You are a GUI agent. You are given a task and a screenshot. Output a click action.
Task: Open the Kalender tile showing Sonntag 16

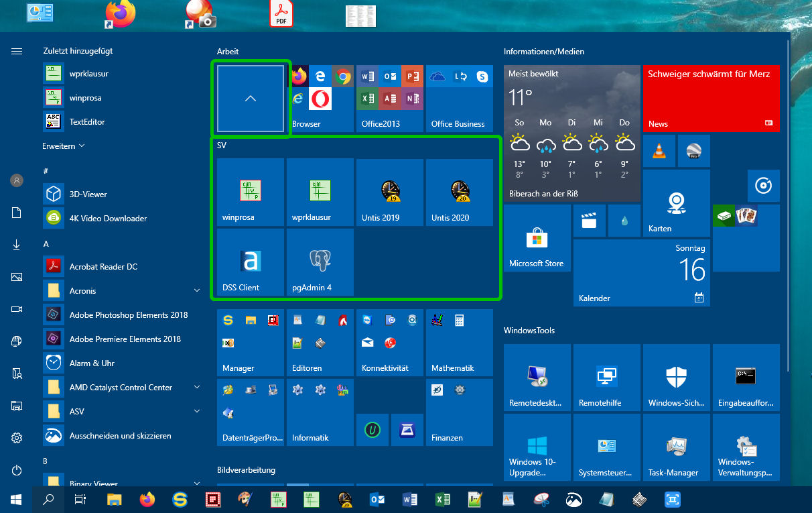pyautogui.click(x=641, y=273)
